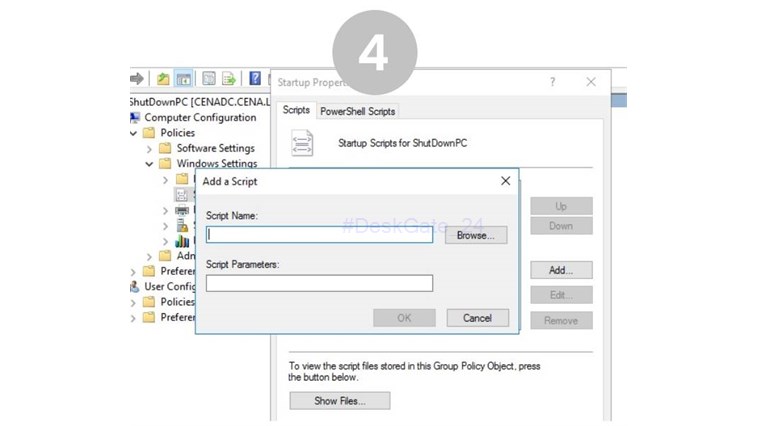Switch to the PowerShell Scripts tab
The width and height of the screenshot is (758, 426).
[x=357, y=111]
